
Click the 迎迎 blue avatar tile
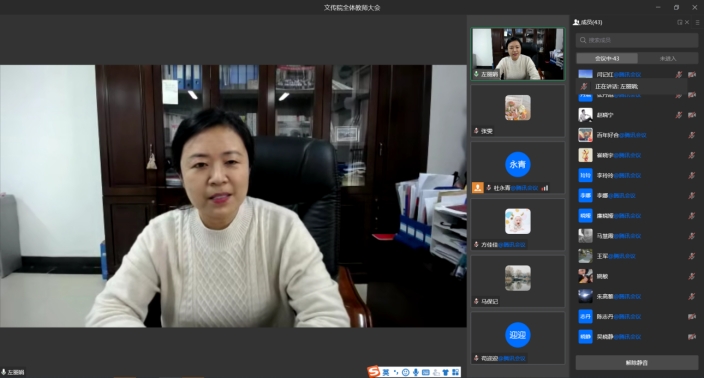click(x=518, y=335)
